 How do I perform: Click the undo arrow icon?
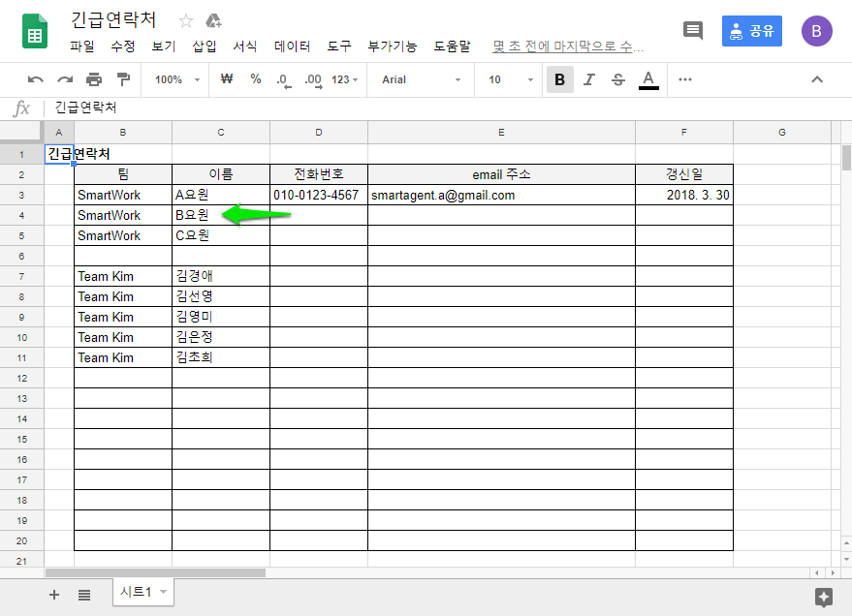[36, 79]
